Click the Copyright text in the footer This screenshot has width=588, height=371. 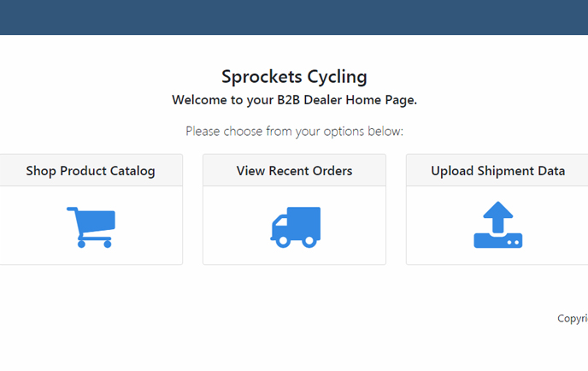[573, 318]
